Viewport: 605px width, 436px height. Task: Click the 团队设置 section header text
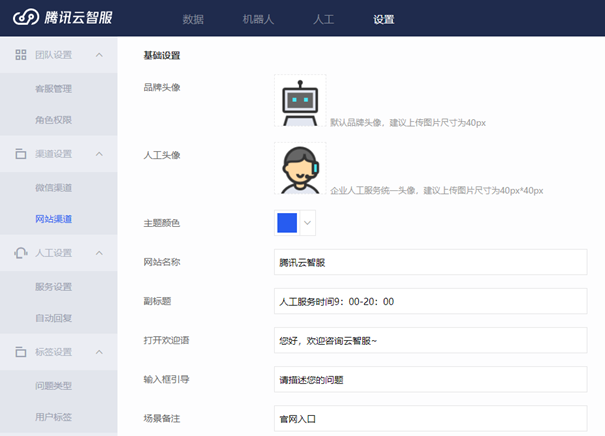click(54, 55)
